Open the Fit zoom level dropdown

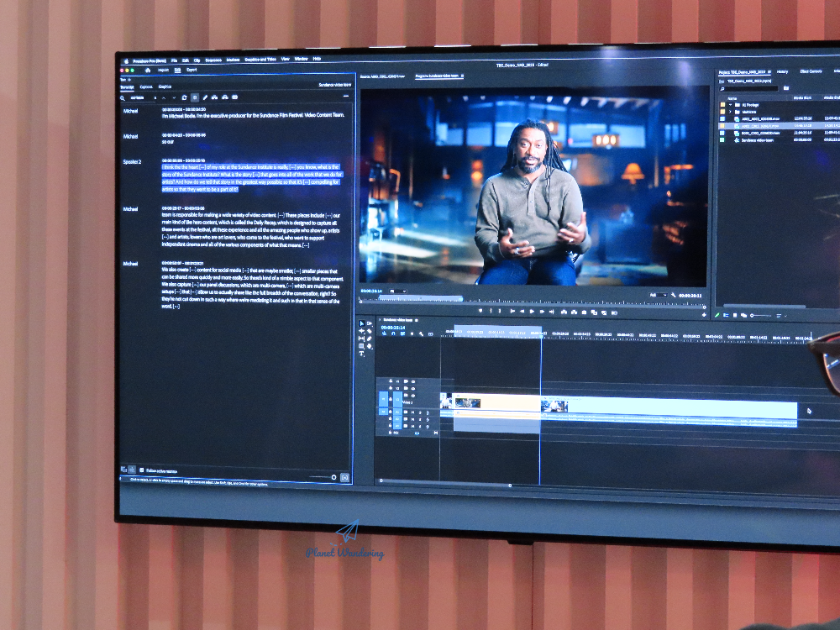(x=397, y=291)
